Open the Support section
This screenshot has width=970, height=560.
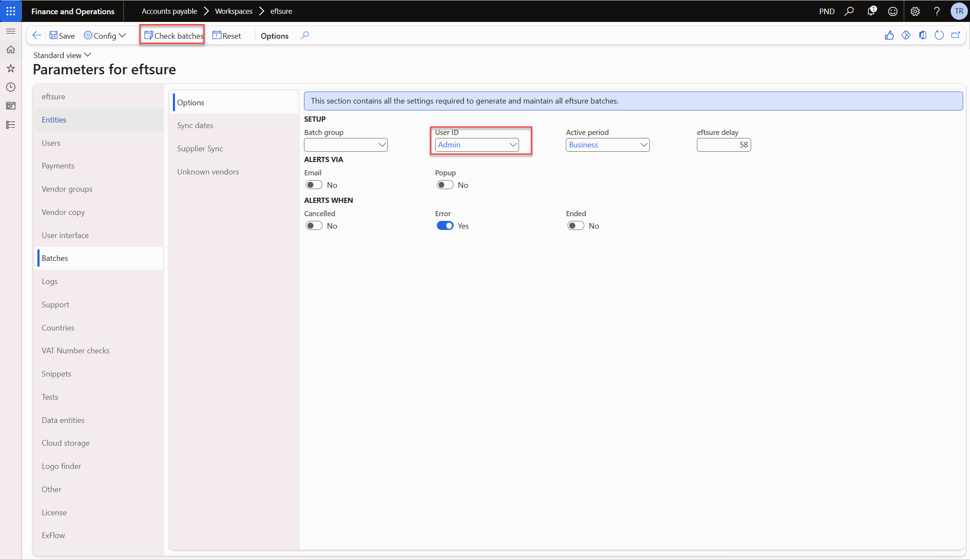[99, 305]
